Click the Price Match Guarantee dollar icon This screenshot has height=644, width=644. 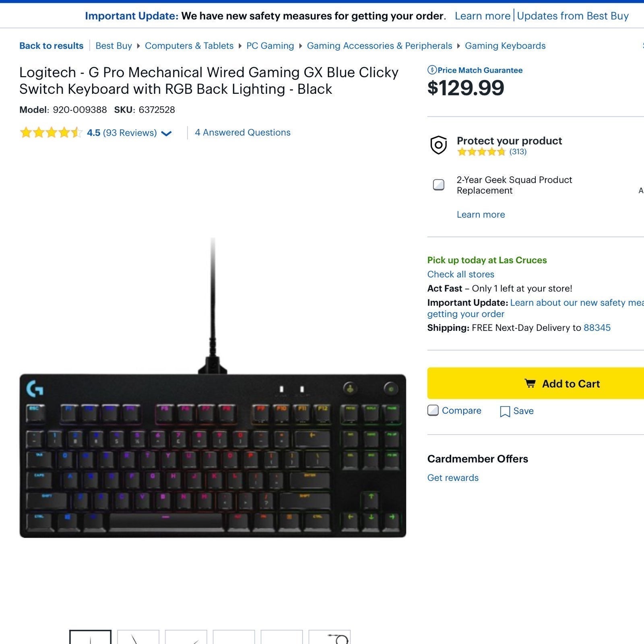tap(432, 70)
